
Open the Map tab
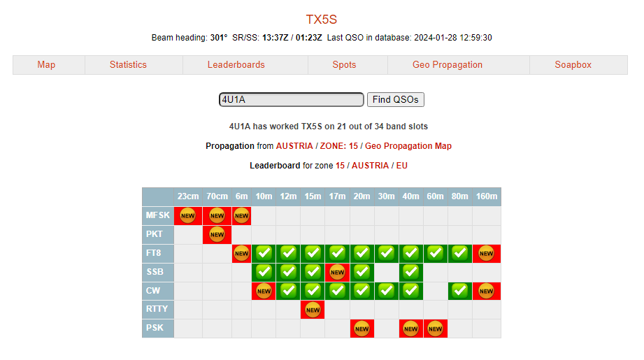point(46,65)
